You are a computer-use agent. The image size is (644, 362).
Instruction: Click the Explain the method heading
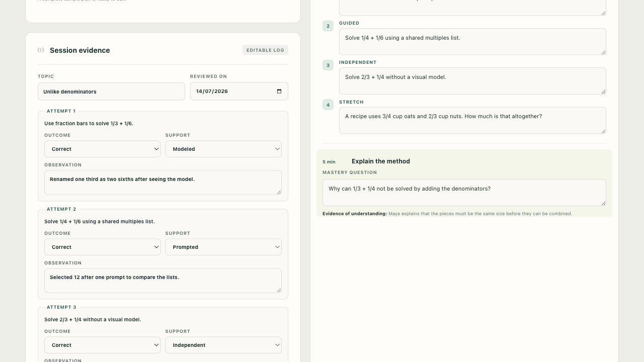point(381,161)
